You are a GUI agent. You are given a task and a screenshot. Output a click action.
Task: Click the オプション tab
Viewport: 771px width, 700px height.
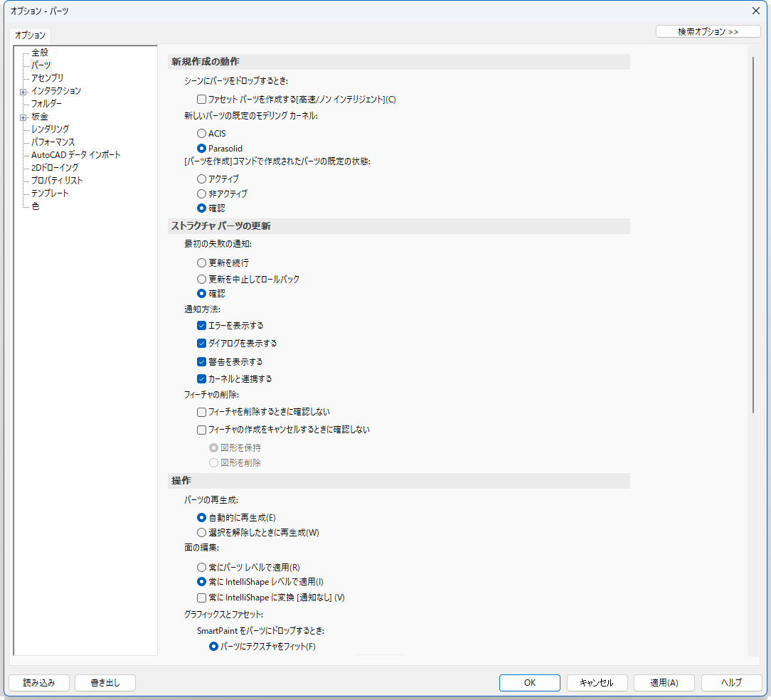30,35
